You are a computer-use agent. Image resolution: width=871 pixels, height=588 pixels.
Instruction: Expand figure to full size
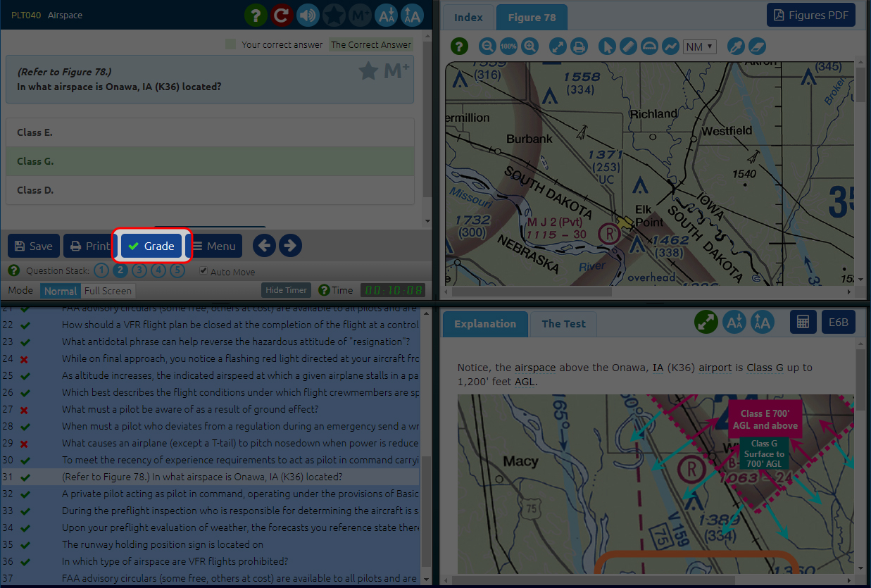(x=557, y=46)
